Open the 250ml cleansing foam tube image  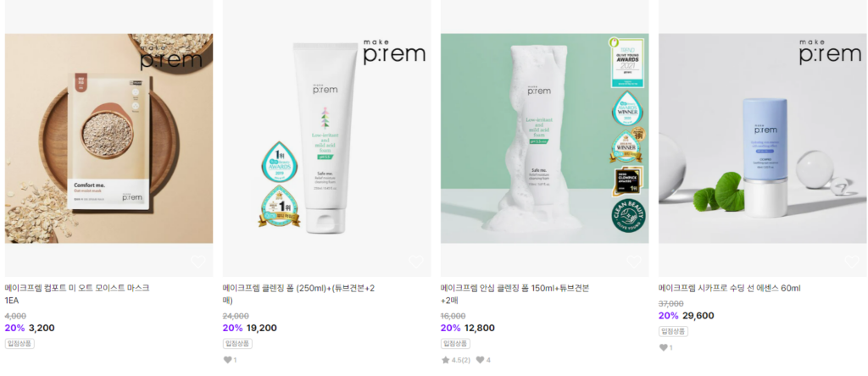click(326, 138)
